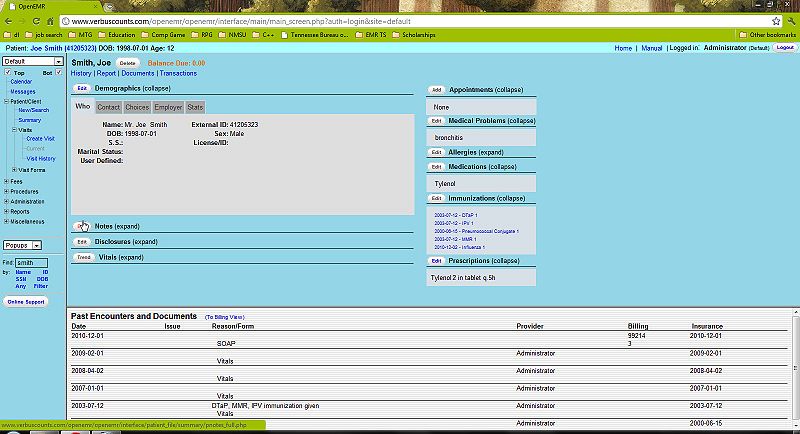
Task: Expand the Fees tree node
Action: tap(6, 181)
